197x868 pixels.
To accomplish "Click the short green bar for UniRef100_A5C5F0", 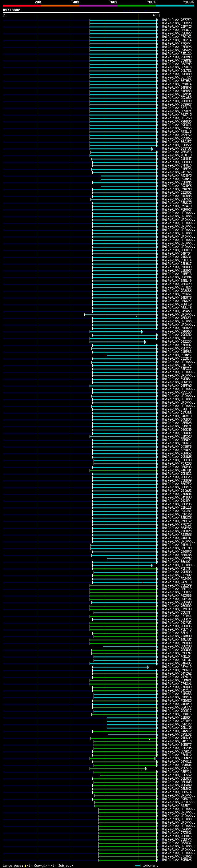I will pos(118,768).
